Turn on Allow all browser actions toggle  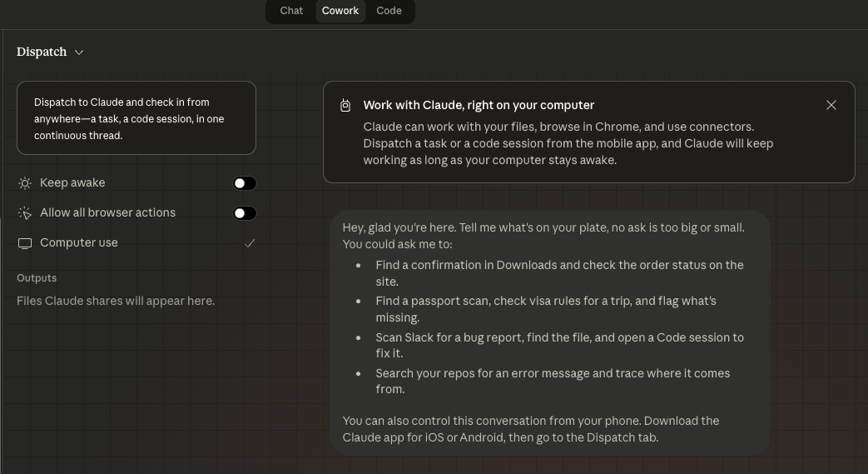(245, 213)
